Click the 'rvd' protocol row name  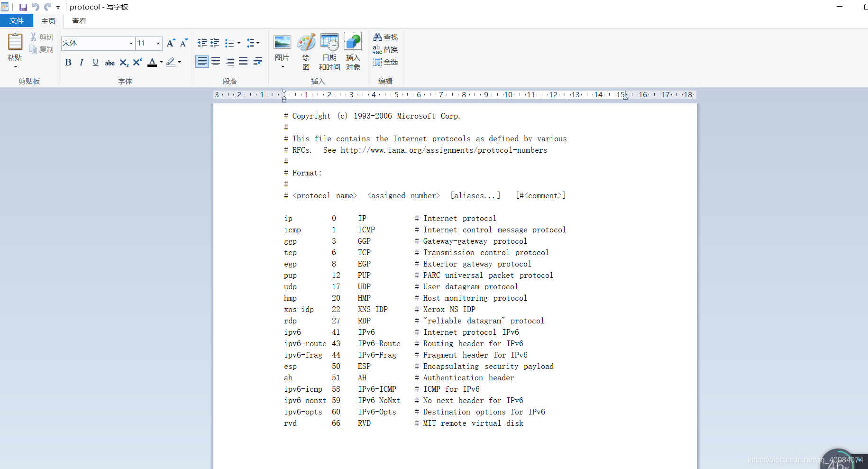click(x=290, y=423)
